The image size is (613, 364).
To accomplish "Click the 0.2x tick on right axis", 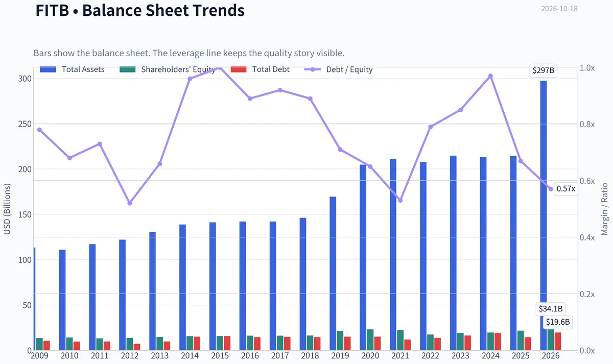I will point(587,294).
